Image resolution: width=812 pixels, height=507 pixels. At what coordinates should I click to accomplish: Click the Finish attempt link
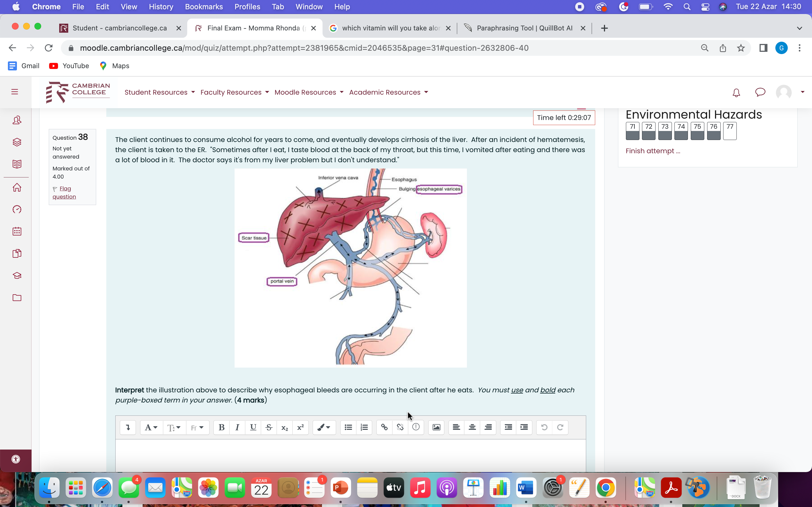click(652, 151)
